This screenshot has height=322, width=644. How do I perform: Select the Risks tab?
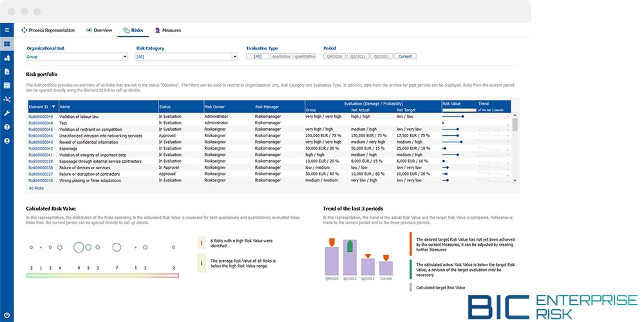[133, 30]
